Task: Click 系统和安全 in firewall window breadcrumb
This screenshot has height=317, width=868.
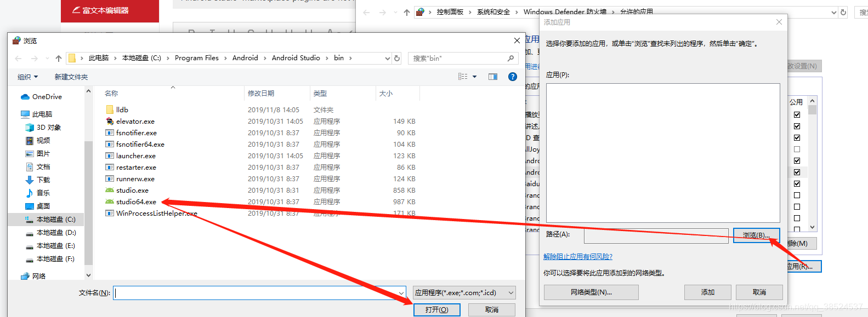Action: [493, 12]
